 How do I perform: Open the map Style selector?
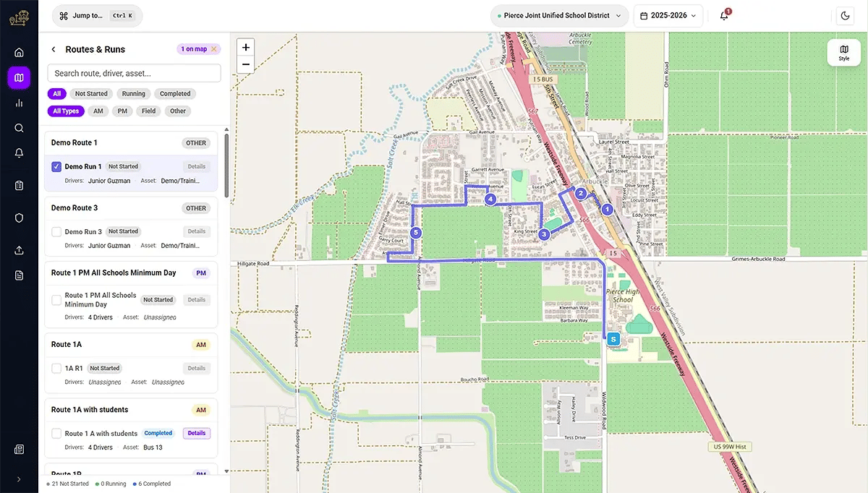point(844,52)
